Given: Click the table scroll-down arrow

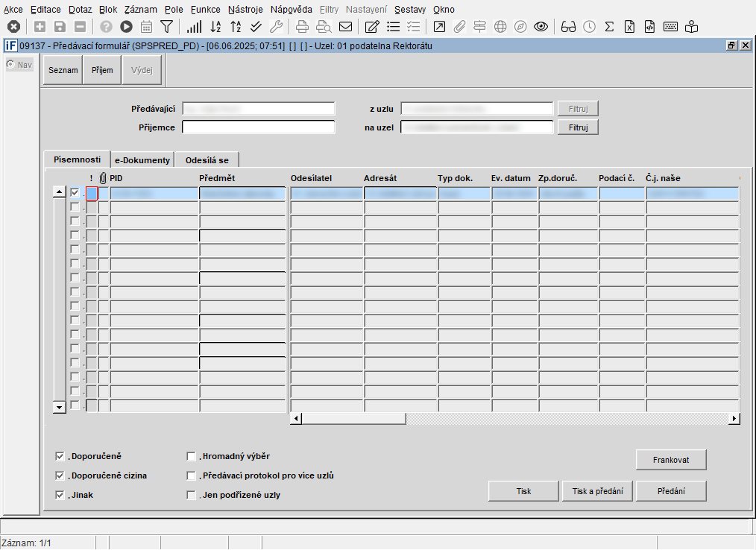Looking at the screenshot, I should click(x=60, y=407).
